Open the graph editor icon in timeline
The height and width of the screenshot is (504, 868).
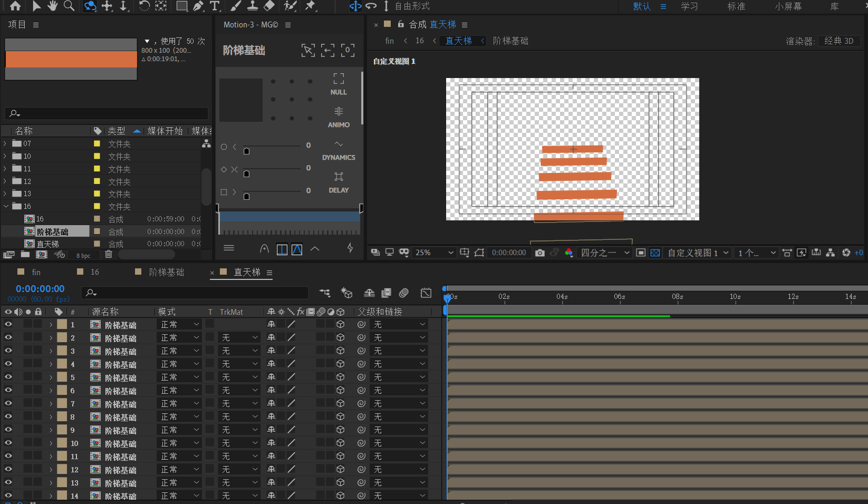(426, 293)
